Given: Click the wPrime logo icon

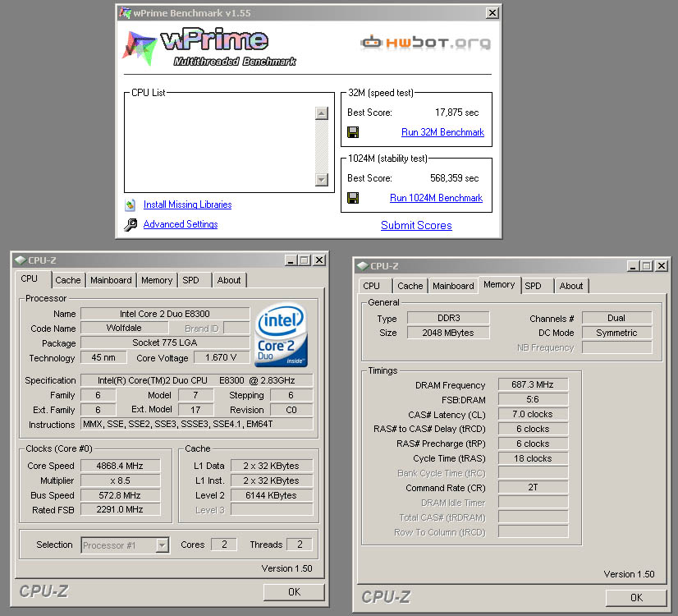Looking at the screenshot, I should 139,47.
